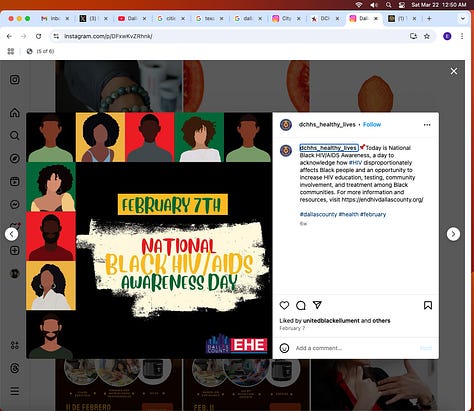This screenshot has height=411, width=474.
Task: Switch to the YouTube tab
Action: (132, 19)
